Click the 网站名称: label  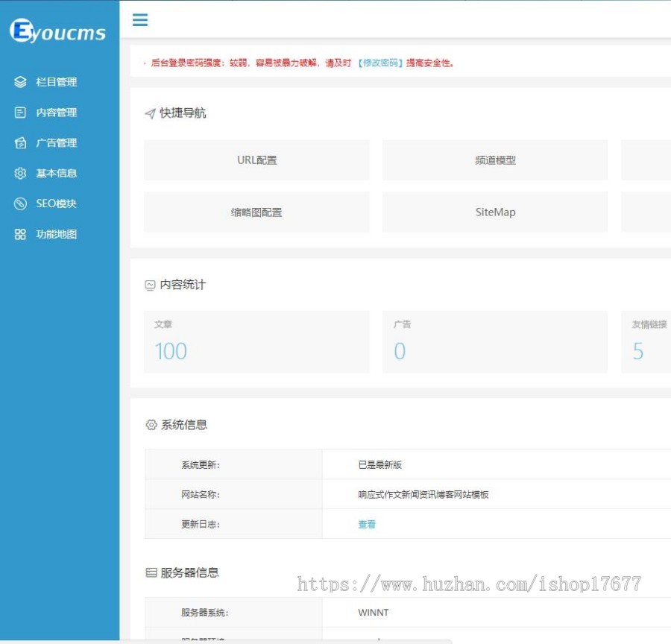(x=201, y=495)
